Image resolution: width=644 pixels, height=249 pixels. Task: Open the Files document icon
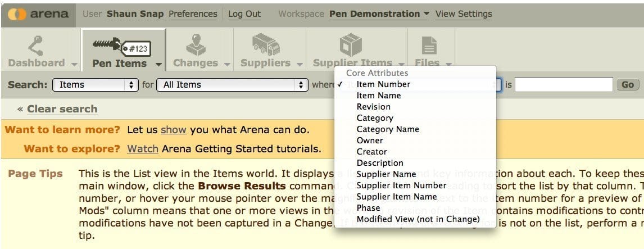tap(429, 46)
